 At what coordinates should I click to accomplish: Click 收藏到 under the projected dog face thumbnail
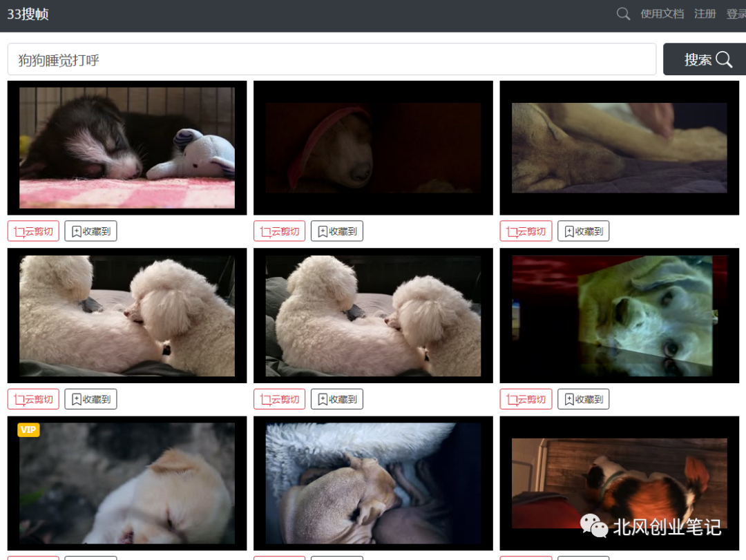(583, 399)
